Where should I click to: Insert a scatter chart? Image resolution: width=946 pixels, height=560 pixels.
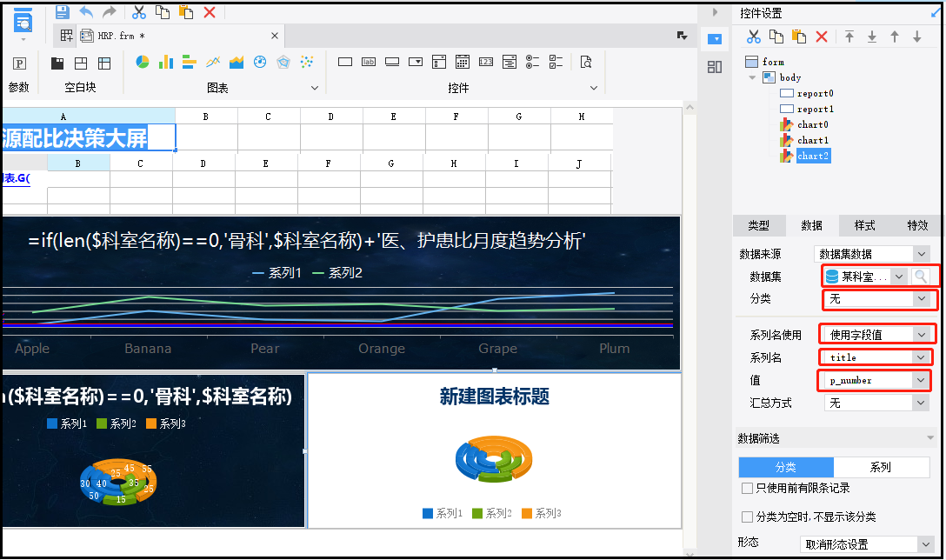tap(307, 62)
